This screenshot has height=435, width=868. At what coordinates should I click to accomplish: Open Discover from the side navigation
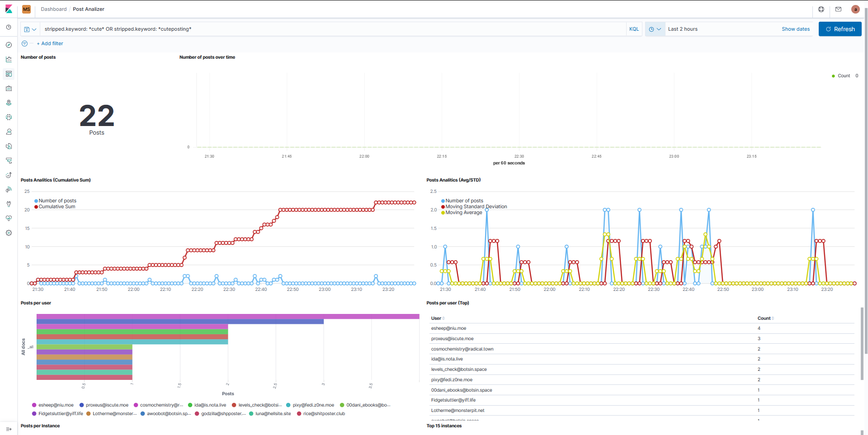click(9, 45)
